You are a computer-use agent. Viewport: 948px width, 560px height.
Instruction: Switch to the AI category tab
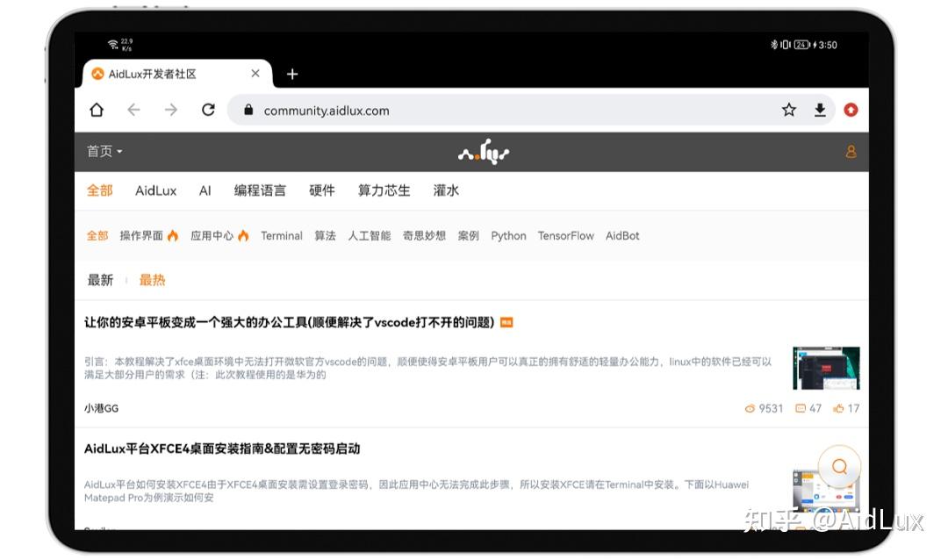[205, 190]
